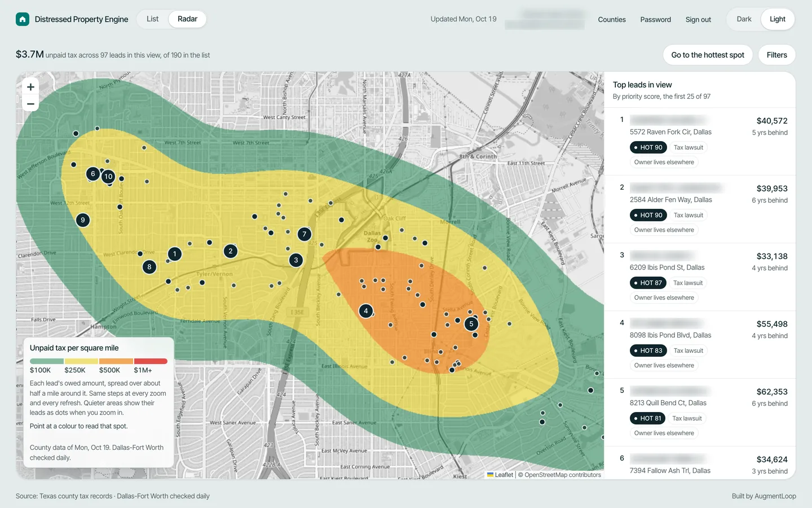Open lead 5572 Raven Fork Cir, Dallas
Viewport: 812px width, 508px height.
700,141
